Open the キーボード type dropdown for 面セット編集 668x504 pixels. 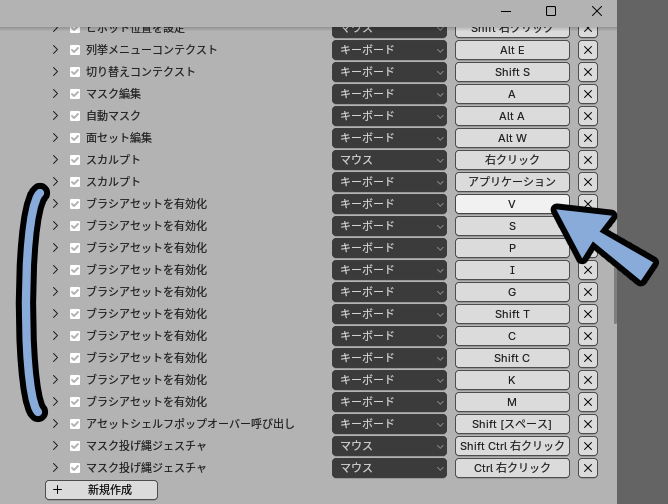pos(389,138)
